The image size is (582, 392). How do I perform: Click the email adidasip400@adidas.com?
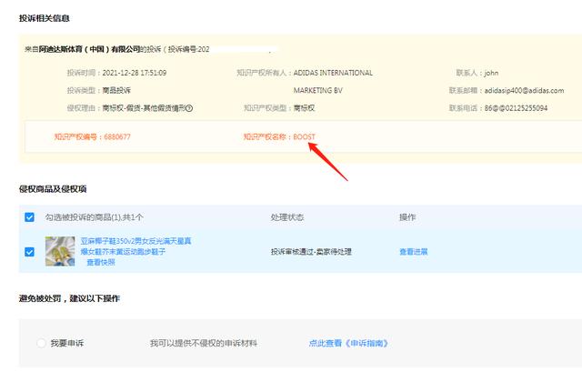coord(524,91)
